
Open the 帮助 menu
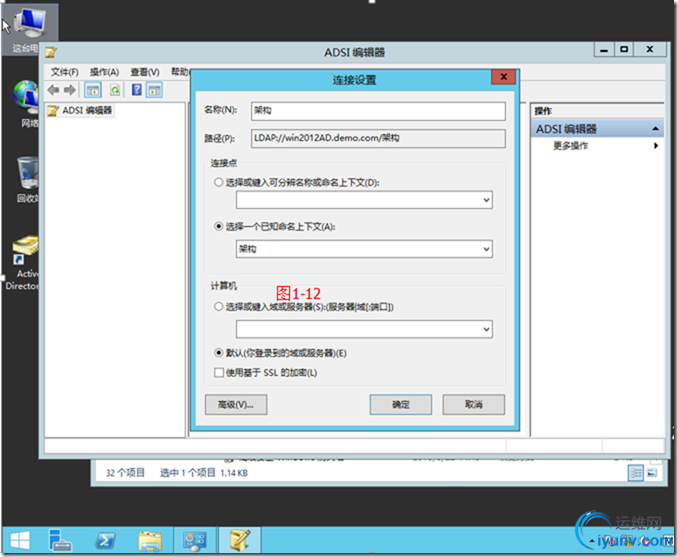179,72
